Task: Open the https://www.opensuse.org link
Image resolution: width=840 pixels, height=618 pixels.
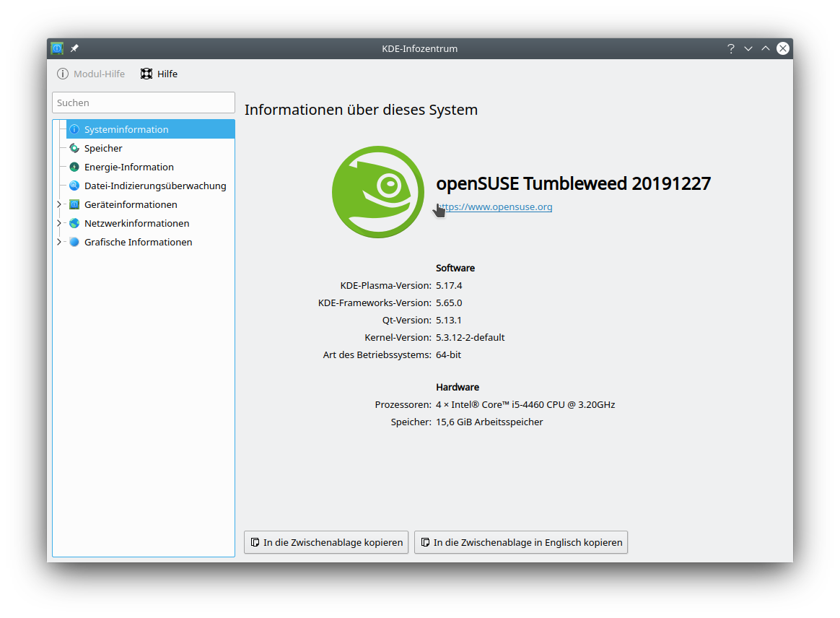Action: (494, 206)
